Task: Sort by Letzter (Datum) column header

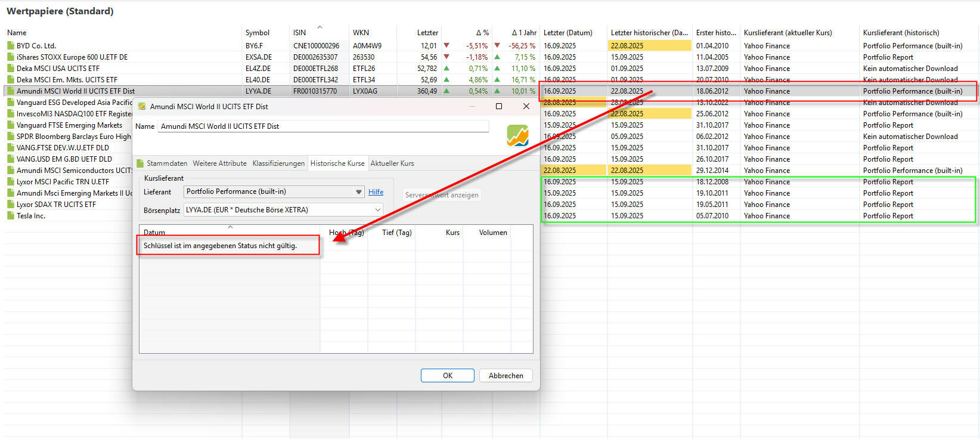Action: [568, 33]
